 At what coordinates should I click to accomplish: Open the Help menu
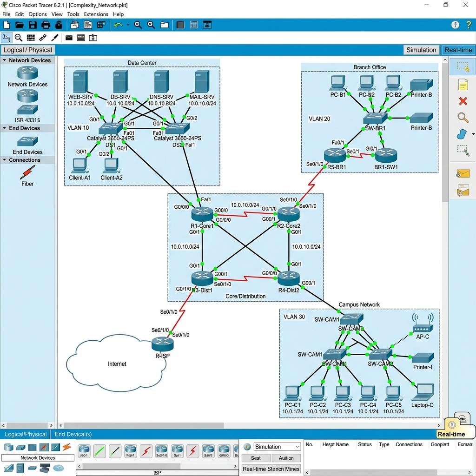119,14
